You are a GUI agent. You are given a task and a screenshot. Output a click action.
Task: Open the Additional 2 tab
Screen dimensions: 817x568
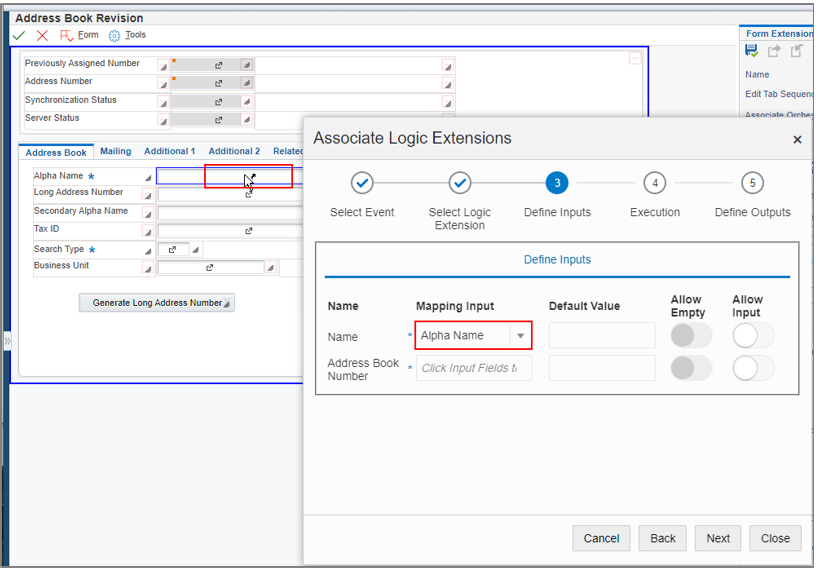(x=234, y=151)
